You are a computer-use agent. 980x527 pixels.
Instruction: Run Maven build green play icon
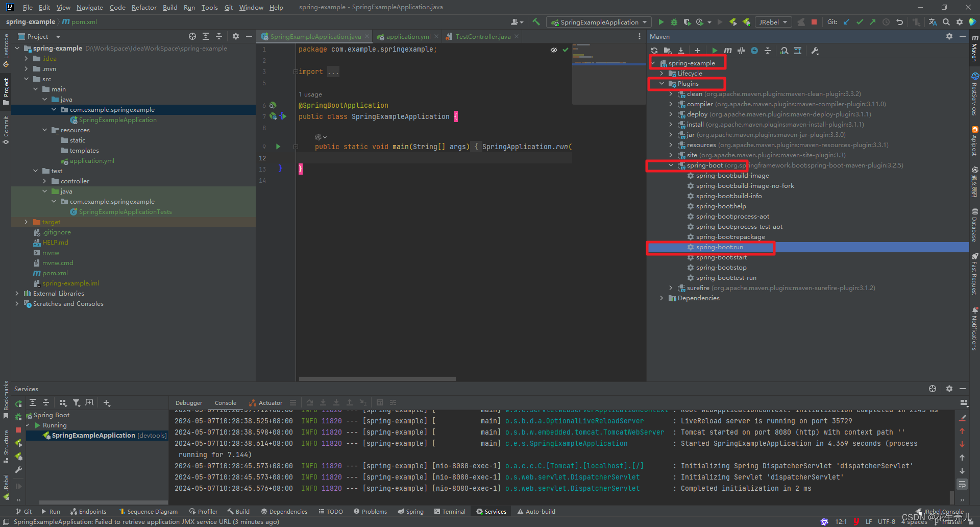[x=715, y=51]
